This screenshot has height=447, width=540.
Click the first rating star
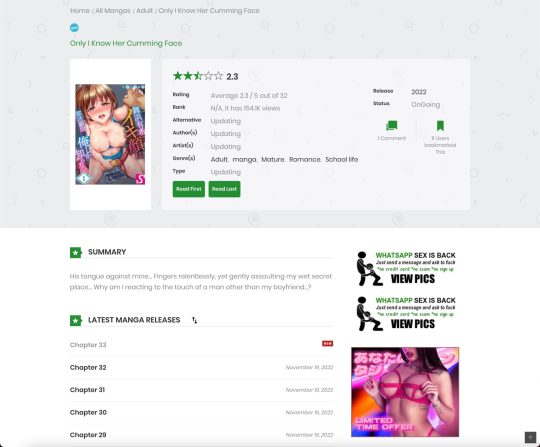click(x=178, y=76)
